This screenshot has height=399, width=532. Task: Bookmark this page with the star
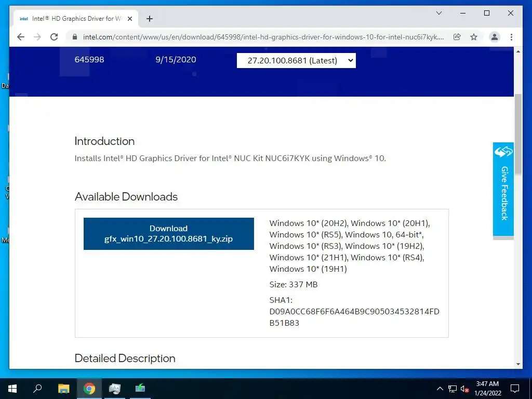pos(474,37)
